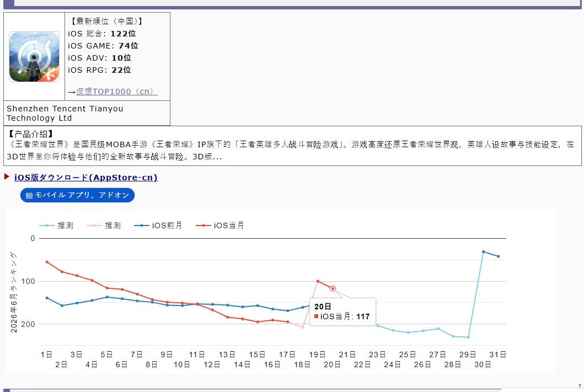Click the 5日 red data point
The width and height of the screenshot is (584, 392).
click(107, 288)
